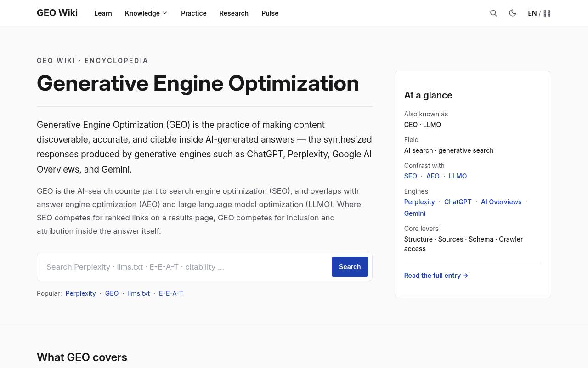Click the What GEO covers heading
Image resolution: width=588 pixels, height=368 pixels.
82,357
